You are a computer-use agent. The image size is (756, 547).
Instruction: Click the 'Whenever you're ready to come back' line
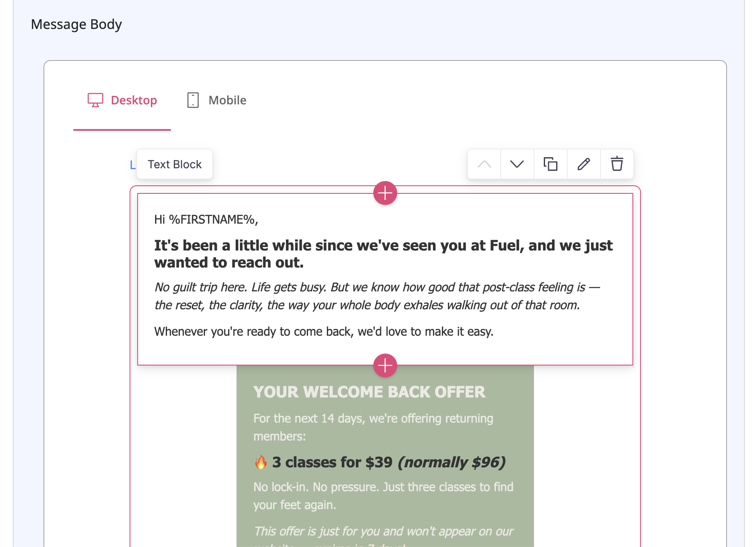point(324,331)
